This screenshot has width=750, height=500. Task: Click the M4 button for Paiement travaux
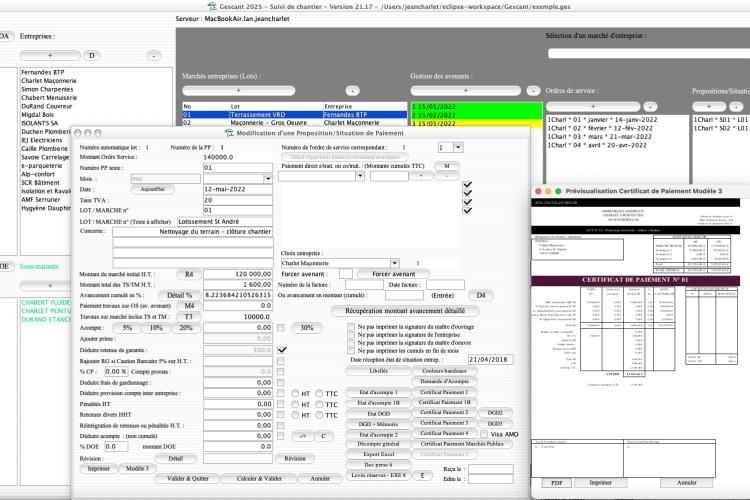pos(189,305)
